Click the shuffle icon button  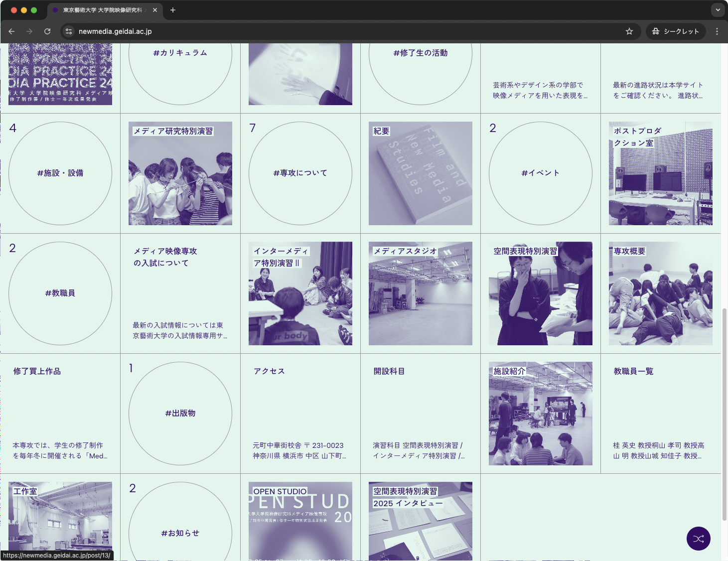coord(698,539)
